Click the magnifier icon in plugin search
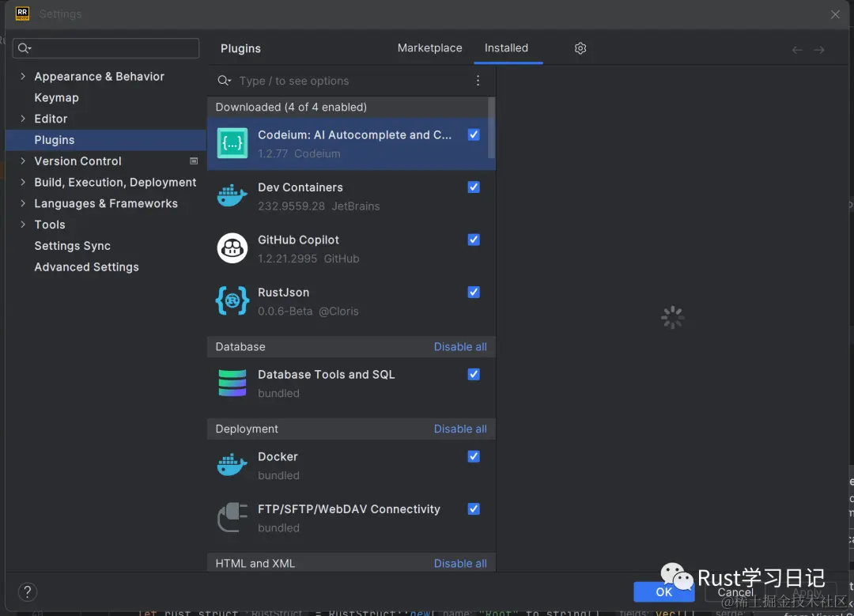 pyautogui.click(x=224, y=81)
